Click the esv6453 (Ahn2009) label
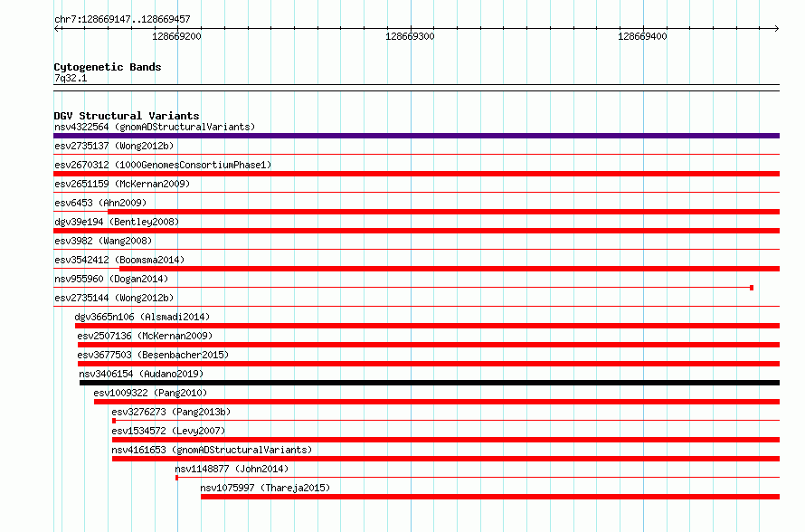Screen dimensions: 805x532 pos(100,203)
